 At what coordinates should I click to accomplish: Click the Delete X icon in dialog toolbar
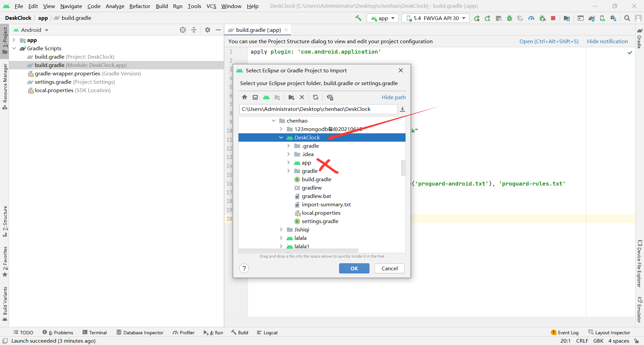302,97
